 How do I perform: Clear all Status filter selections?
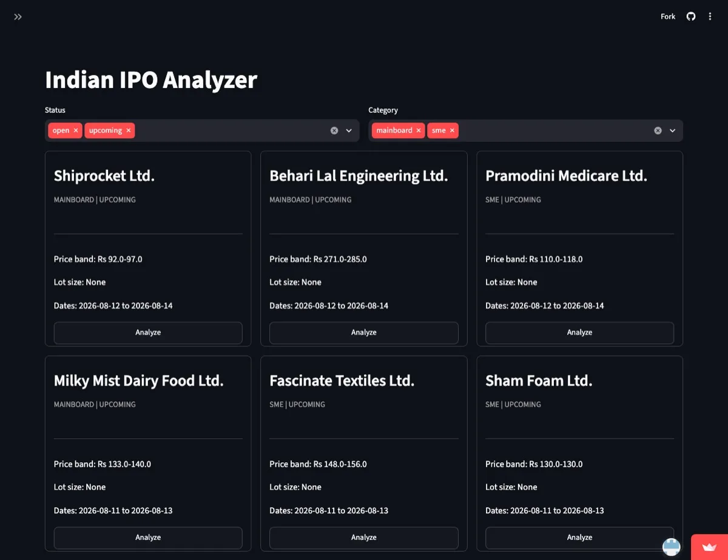coord(334,130)
